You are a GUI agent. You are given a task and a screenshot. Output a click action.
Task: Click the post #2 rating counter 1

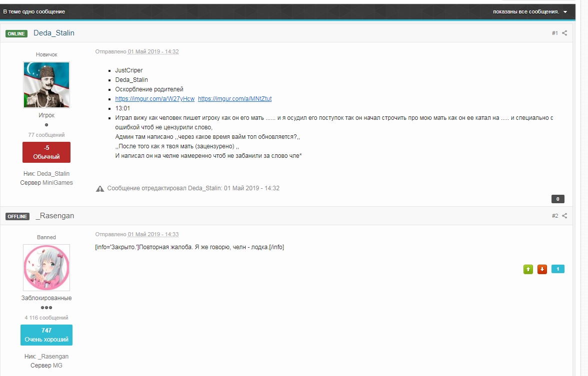(557, 269)
